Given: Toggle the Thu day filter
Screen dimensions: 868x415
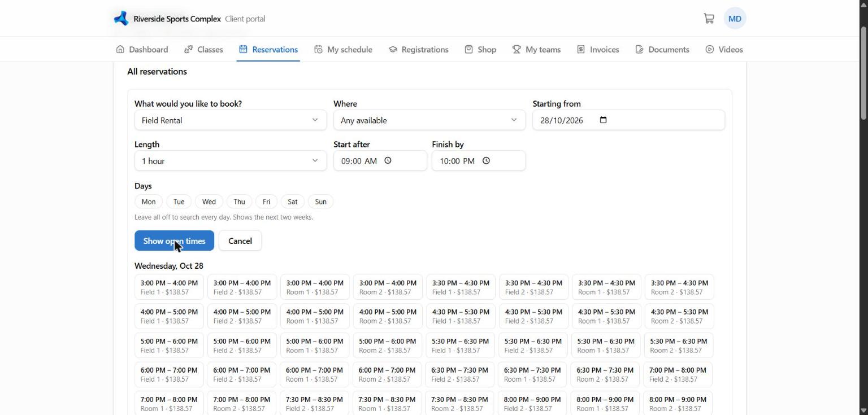Looking at the screenshot, I should click(x=240, y=202).
